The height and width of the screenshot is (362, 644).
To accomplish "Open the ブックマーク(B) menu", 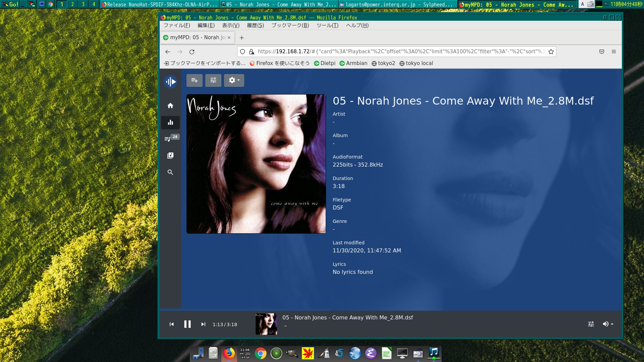I will pos(290,25).
